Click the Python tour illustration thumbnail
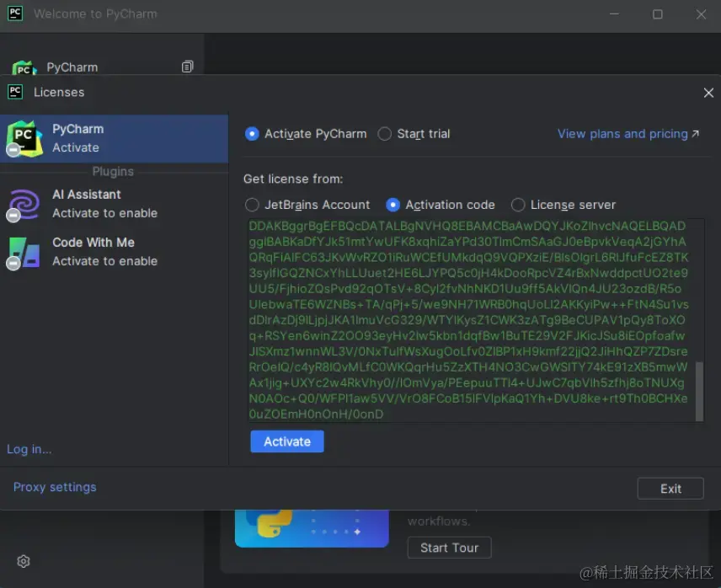This screenshot has height=588, width=721. point(312,528)
